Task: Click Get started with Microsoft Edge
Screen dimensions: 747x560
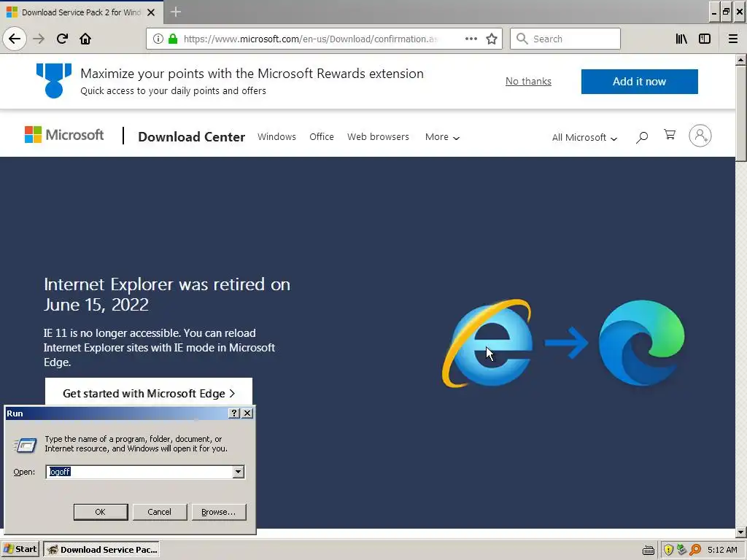Action: point(149,392)
